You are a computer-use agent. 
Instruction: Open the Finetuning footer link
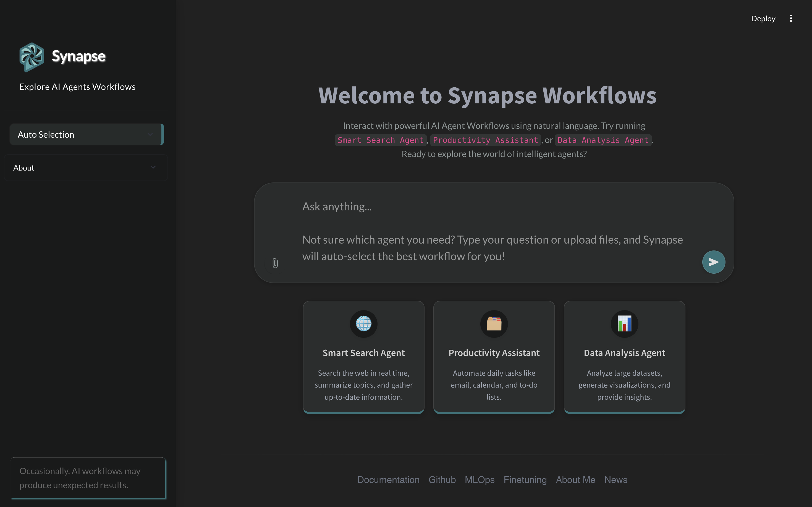(525, 480)
